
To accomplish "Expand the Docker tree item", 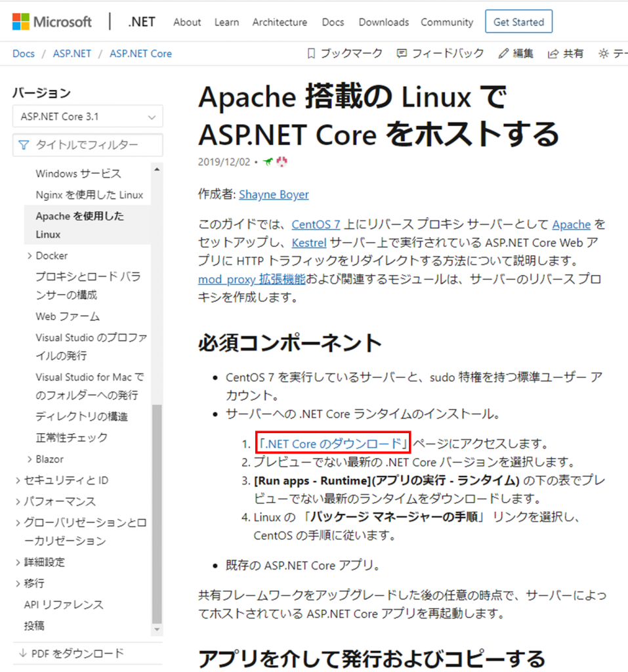I will pos(30,256).
